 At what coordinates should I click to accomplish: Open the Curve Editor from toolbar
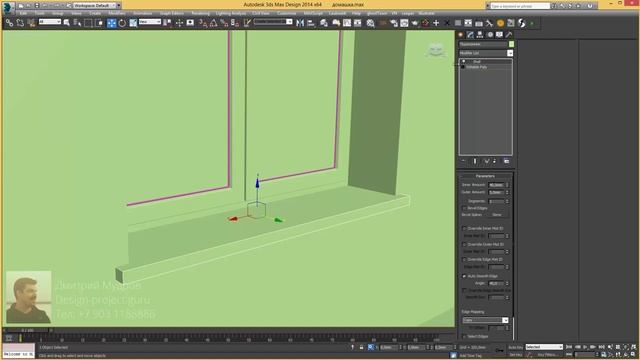click(347, 23)
